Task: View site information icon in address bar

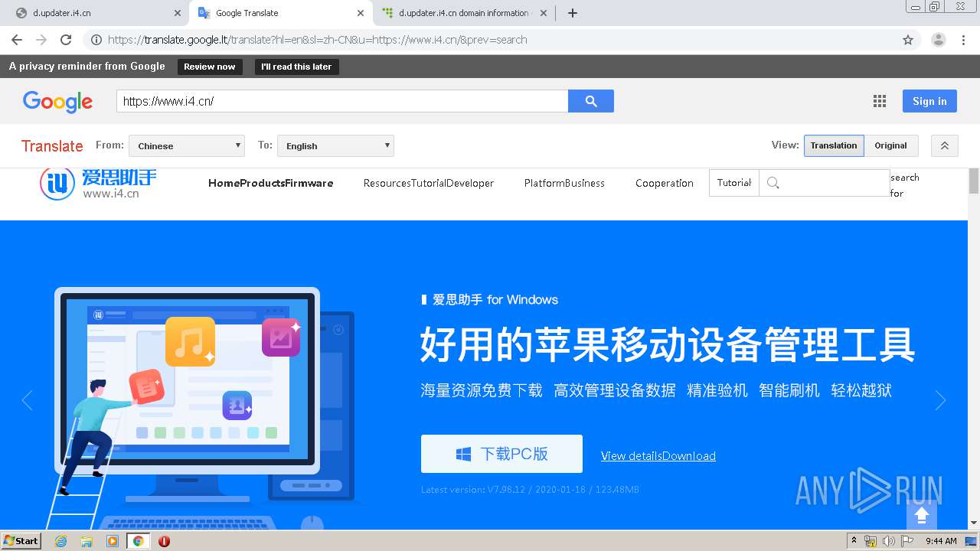Action: pyautogui.click(x=96, y=40)
